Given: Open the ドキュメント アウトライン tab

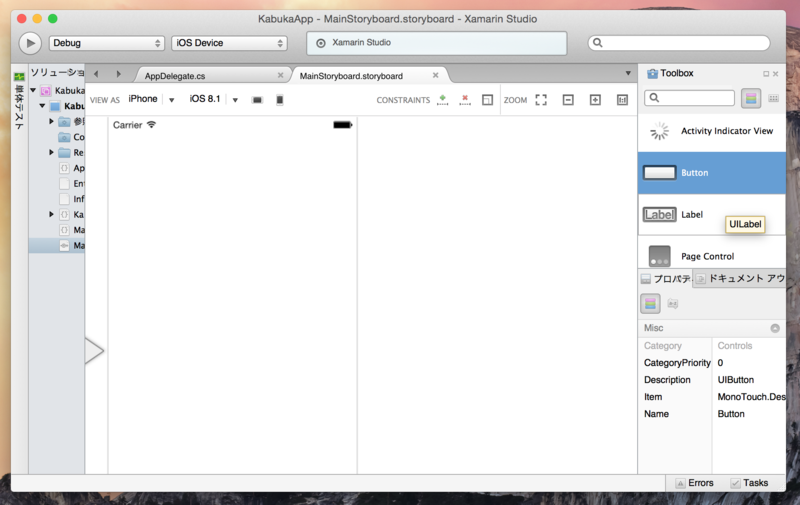Looking at the screenshot, I should coord(739,279).
